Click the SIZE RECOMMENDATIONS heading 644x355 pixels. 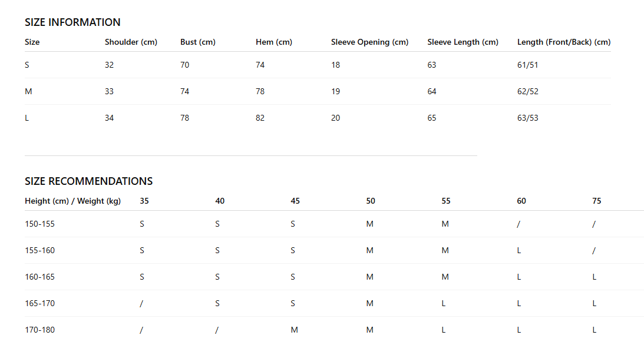pos(89,181)
